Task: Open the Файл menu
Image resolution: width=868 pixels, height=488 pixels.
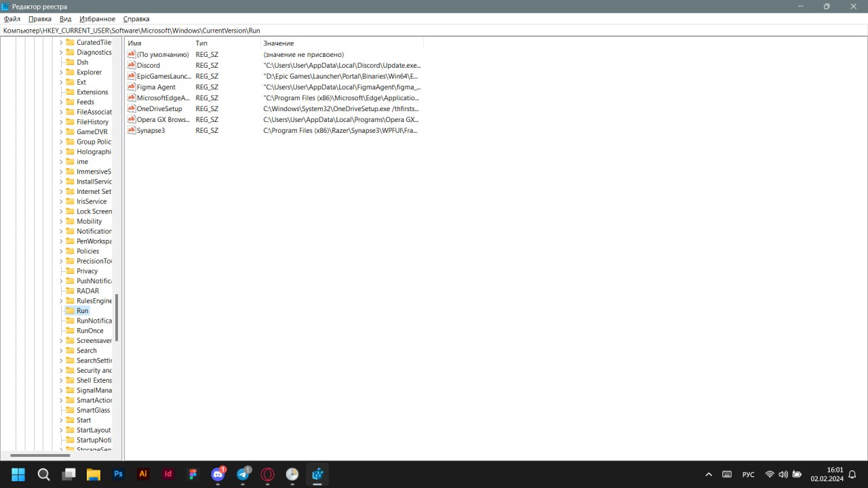Action: coord(12,19)
